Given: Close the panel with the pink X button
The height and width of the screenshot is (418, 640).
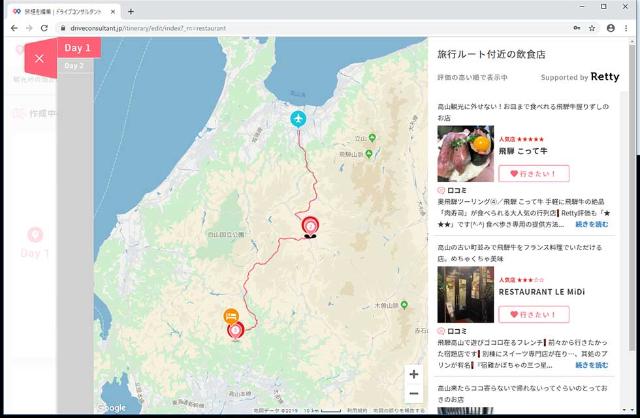Looking at the screenshot, I should click(x=39, y=58).
